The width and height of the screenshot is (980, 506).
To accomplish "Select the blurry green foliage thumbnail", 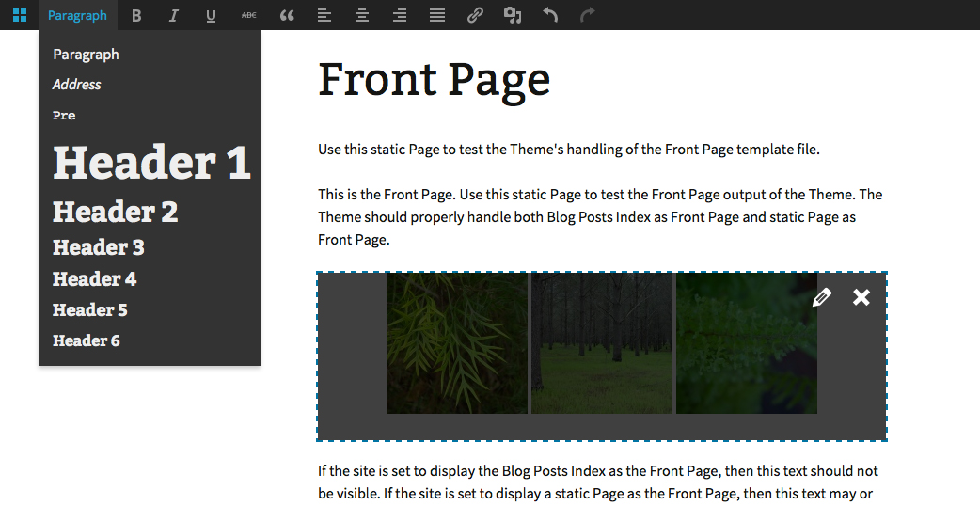I will click(747, 343).
